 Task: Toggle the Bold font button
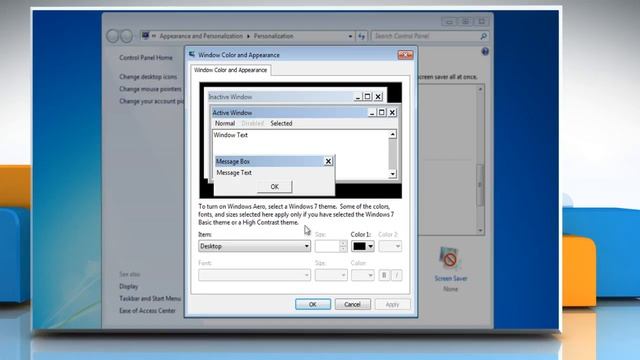(384, 275)
